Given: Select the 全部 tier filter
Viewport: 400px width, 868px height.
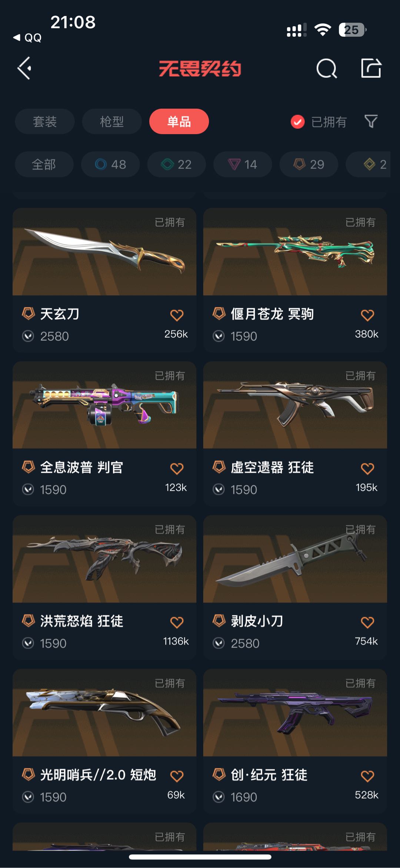Looking at the screenshot, I should 44,164.
